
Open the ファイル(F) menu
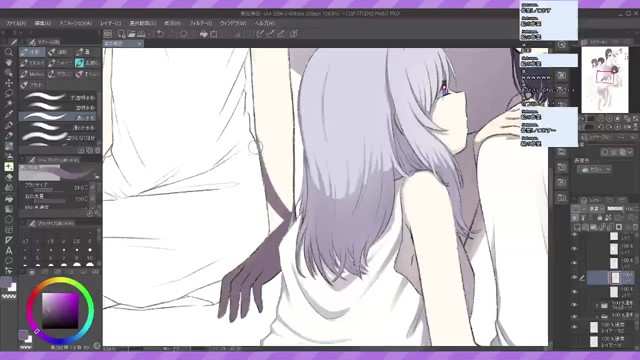[16, 23]
